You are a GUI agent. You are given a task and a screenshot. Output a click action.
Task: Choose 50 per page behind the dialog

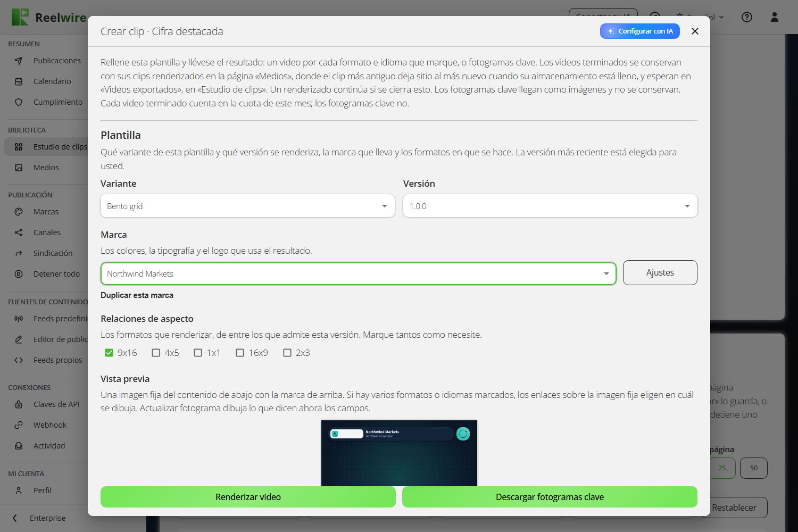pyautogui.click(x=754, y=468)
